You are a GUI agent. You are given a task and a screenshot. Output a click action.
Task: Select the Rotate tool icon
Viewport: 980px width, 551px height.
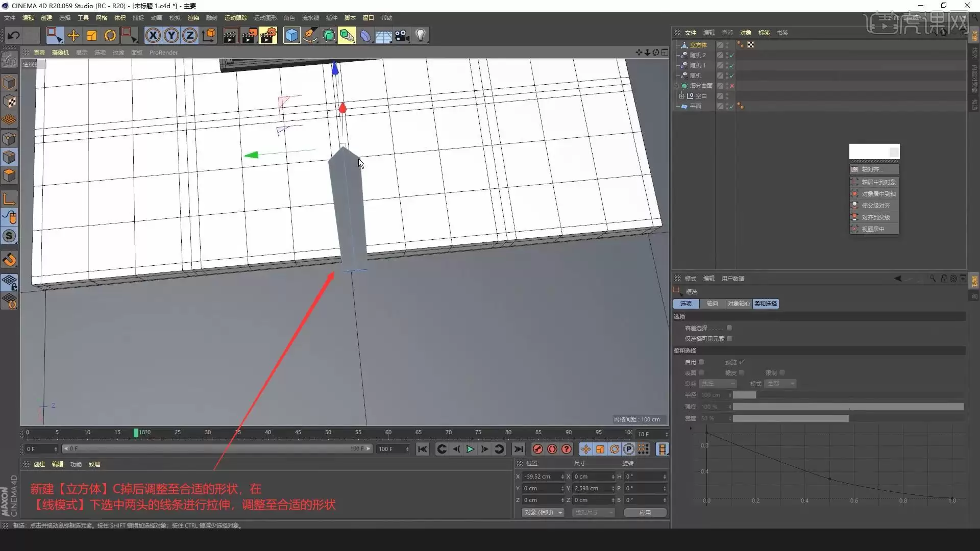110,35
